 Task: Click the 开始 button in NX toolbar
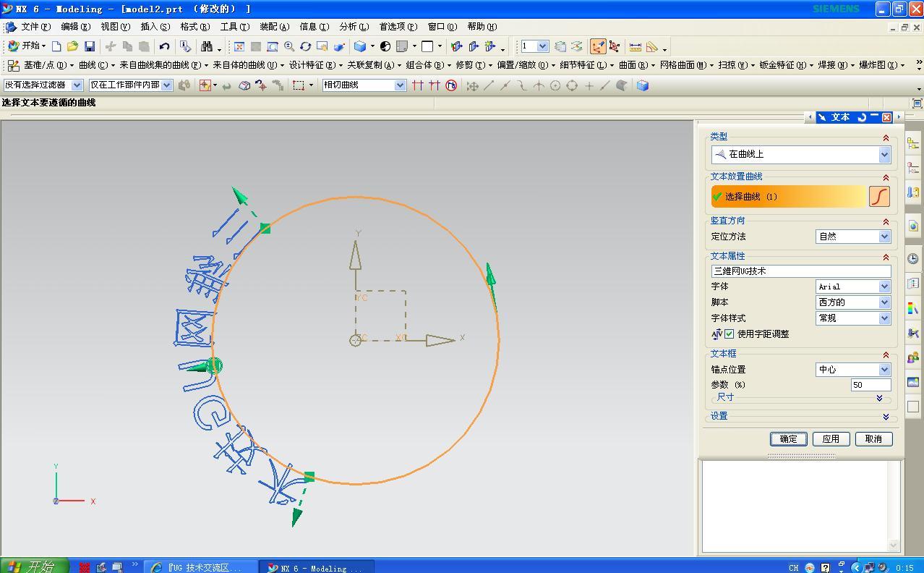[x=27, y=46]
